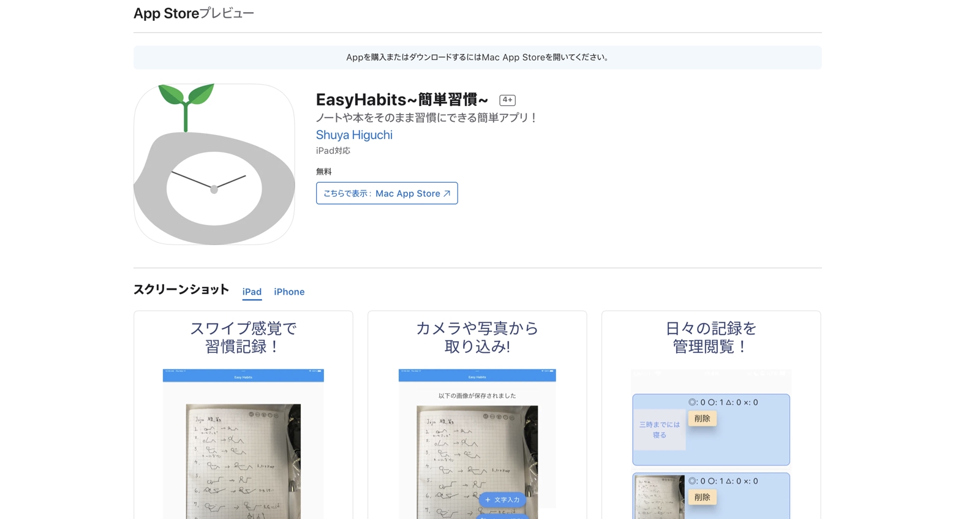Click the こちらで表示: Mac App Store button
This screenshot has height=519, width=980.
pos(387,193)
